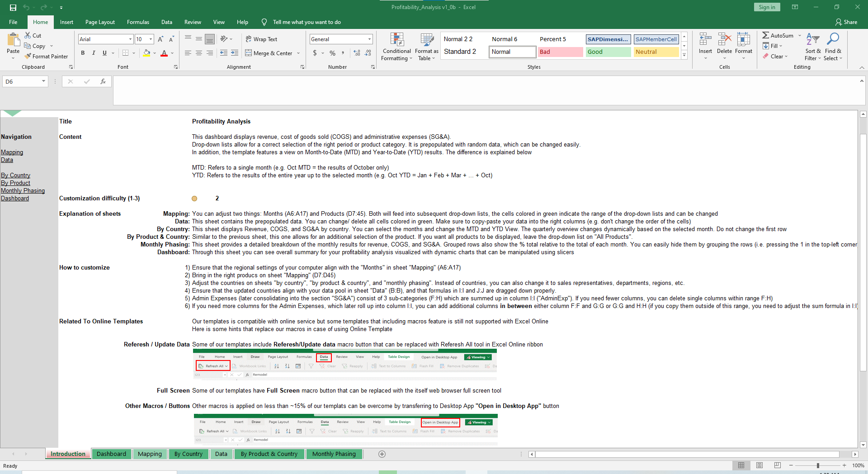Apply Accounting number format dollar icon

coord(315,53)
